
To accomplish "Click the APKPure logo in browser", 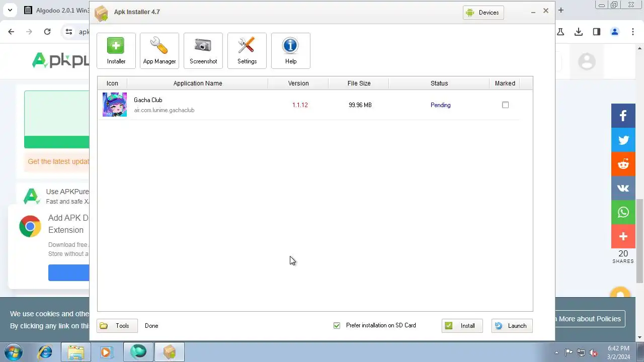I will (x=60, y=61).
